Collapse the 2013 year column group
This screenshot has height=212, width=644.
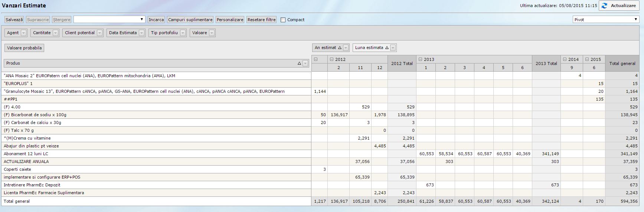coord(420,59)
